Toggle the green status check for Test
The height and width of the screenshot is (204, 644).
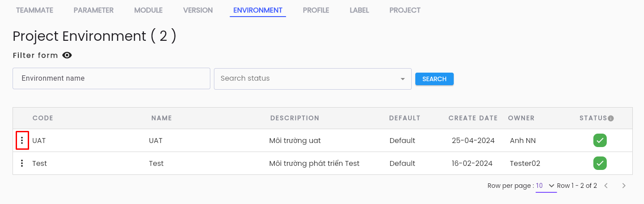[x=600, y=163]
